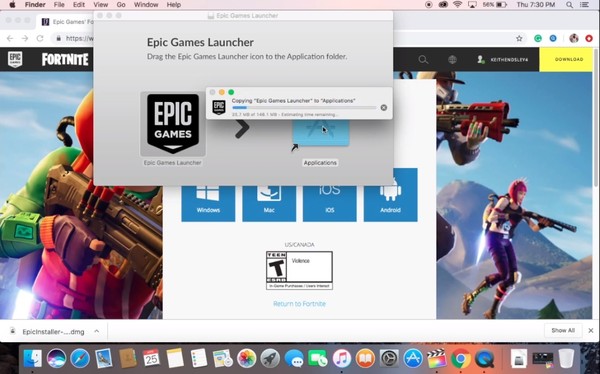Bookmark this page with star icon
Image resolution: width=600 pixels, height=374 pixels.
519,38
